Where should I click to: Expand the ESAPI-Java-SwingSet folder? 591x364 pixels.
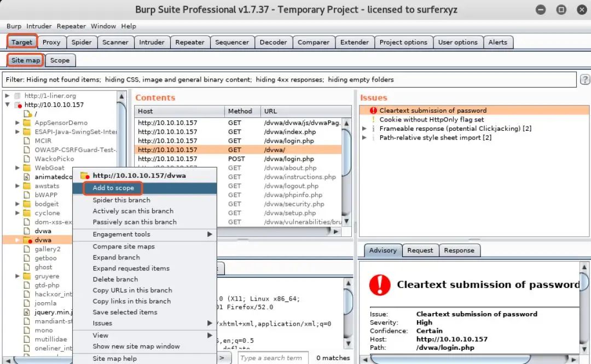(x=18, y=132)
